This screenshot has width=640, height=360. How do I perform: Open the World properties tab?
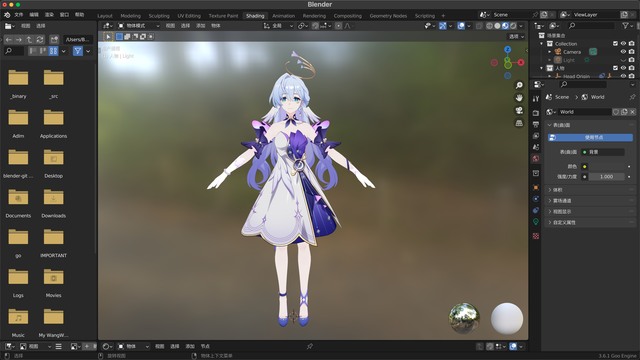536,158
